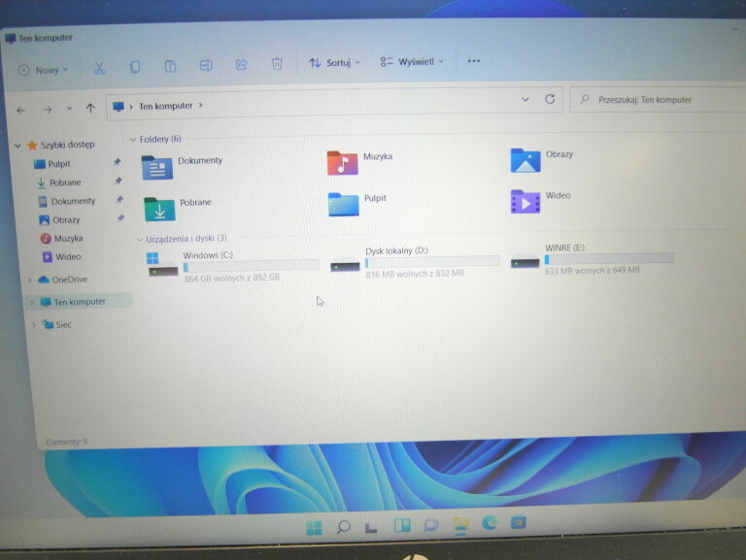746x560 pixels.
Task: Click the address bar history dropdown chevron
Action: pyautogui.click(x=526, y=99)
